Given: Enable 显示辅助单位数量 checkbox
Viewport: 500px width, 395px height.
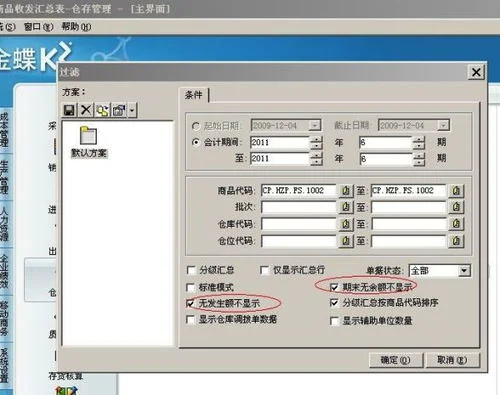Looking at the screenshot, I should point(334,321).
